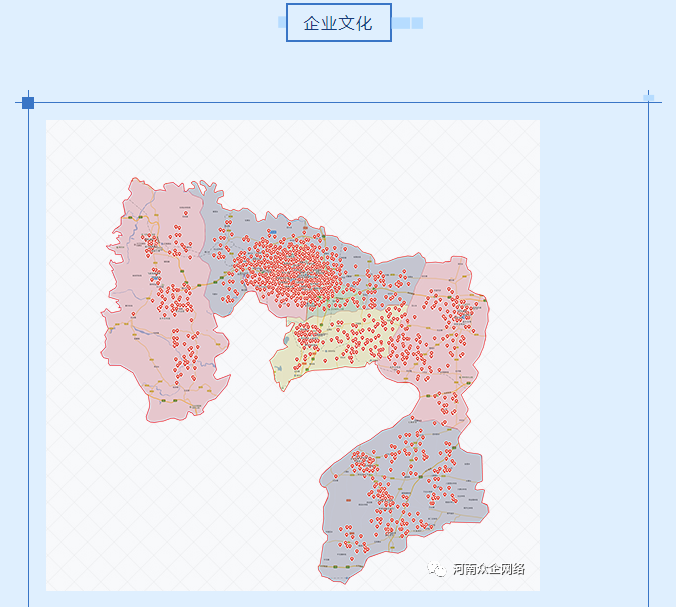Screen dimensions: 676x607
Task: Click the light blue dashes right of 企业文化
Action: click(x=407, y=23)
